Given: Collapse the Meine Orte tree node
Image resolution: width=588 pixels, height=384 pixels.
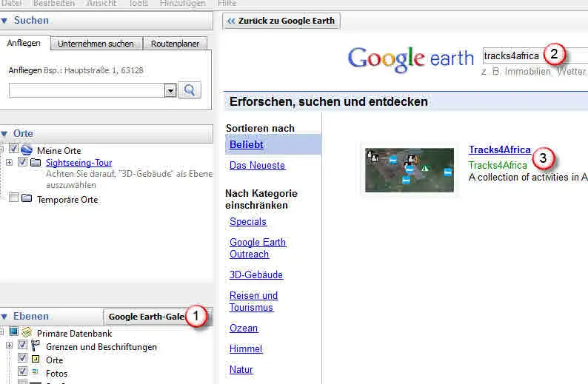Looking at the screenshot, I should pyautogui.click(x=1, y=149).
